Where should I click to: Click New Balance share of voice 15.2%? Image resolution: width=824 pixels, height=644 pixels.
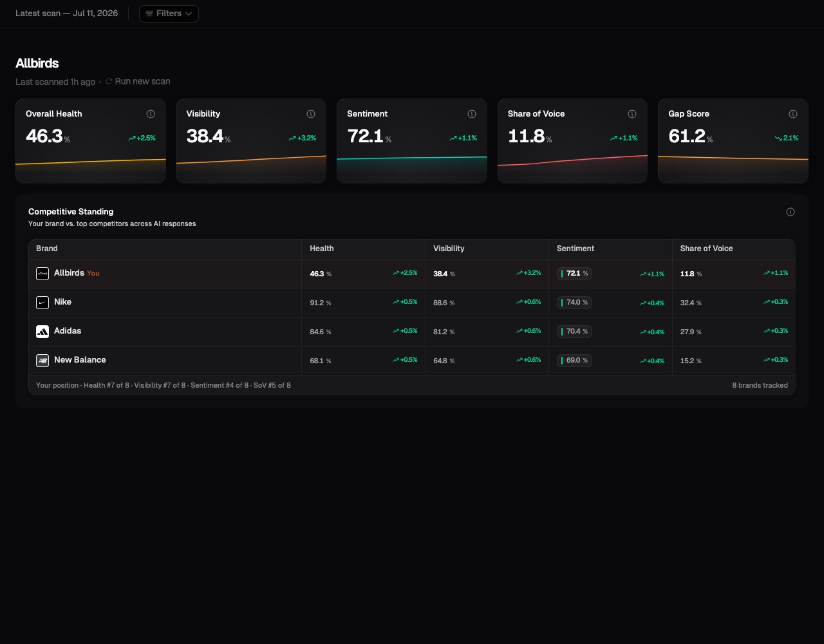tap(691, 361)
